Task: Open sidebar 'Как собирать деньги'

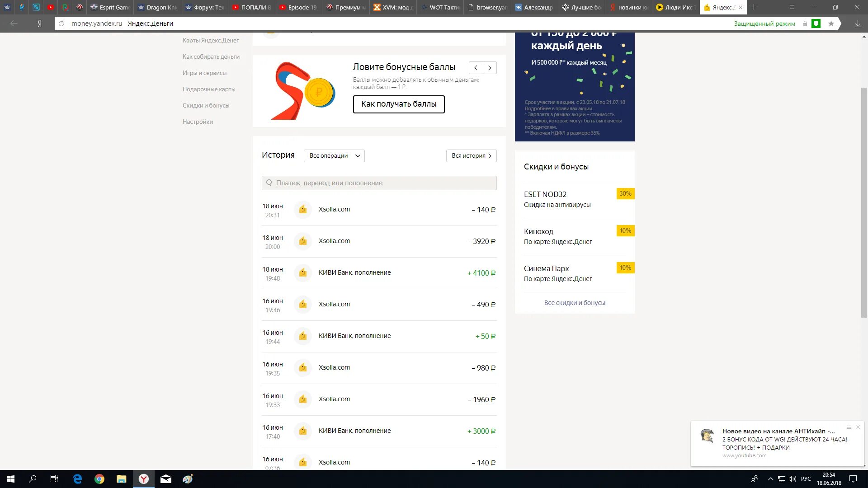Action: [x=211, y=57]
